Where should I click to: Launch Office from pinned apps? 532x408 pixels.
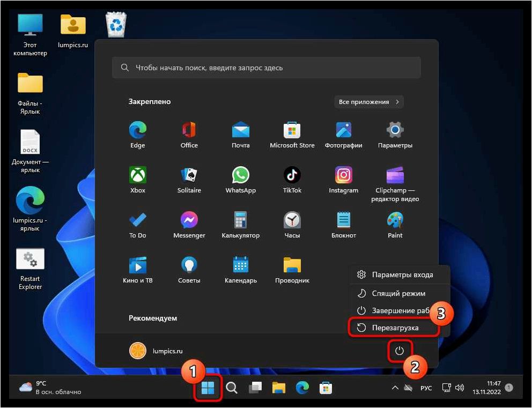click(x=189, y=135)
